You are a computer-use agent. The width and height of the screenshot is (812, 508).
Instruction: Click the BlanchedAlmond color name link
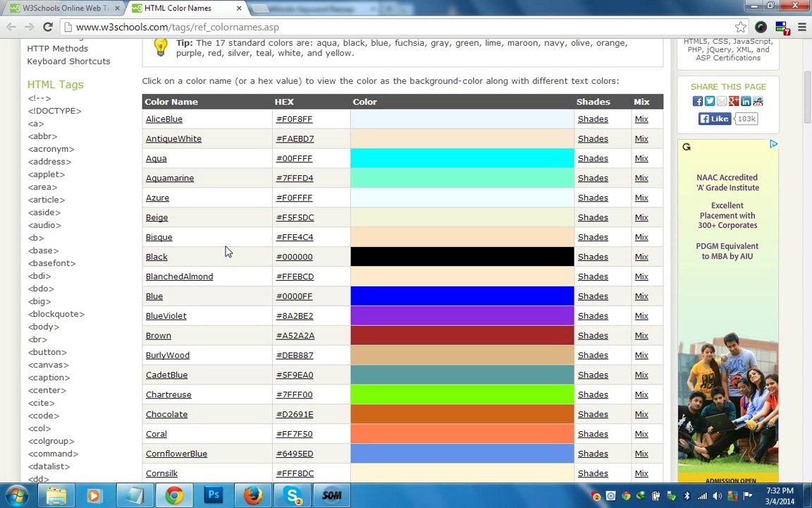[179, 277]
